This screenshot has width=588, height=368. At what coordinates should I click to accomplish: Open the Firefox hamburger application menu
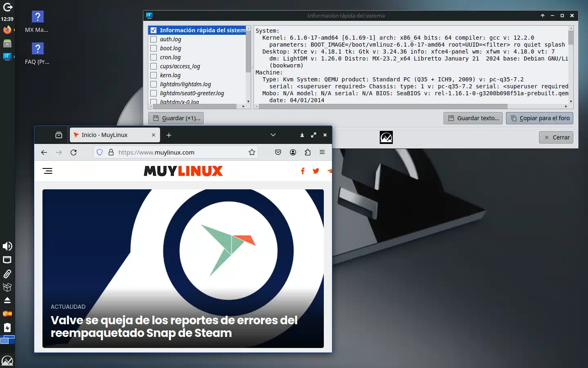322,152
